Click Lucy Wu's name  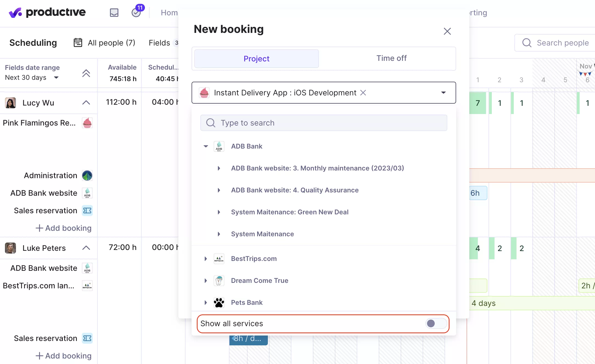pos(38,103)
